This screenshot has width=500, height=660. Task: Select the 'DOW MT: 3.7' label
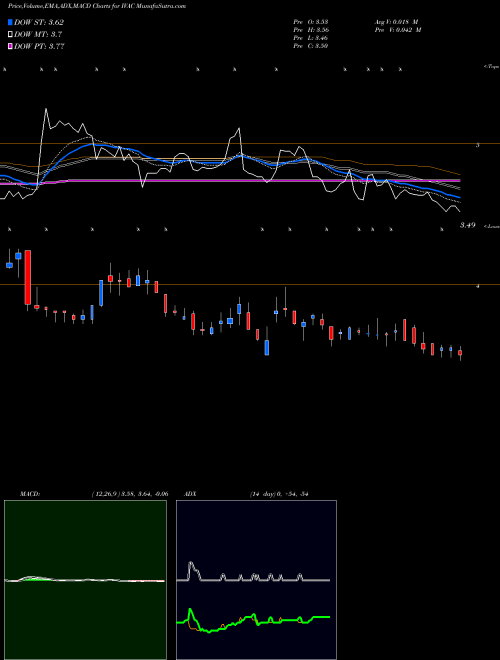pyautogui.click(x=38, y=34)
